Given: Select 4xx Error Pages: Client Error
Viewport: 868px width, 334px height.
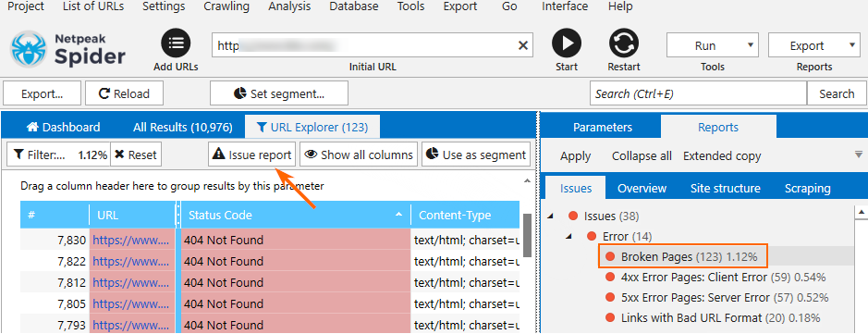Looking at the screenshot, I should (x=723, y=277).
